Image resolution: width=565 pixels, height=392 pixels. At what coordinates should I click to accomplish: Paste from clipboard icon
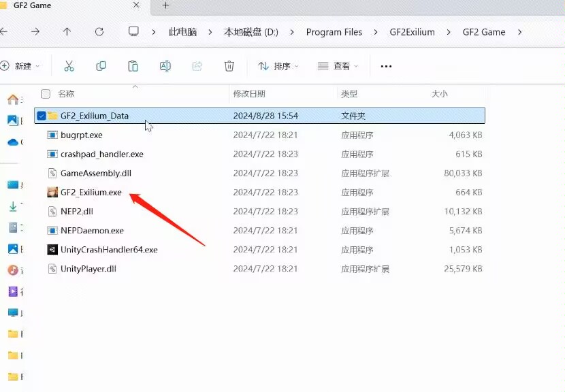[133, 66]
